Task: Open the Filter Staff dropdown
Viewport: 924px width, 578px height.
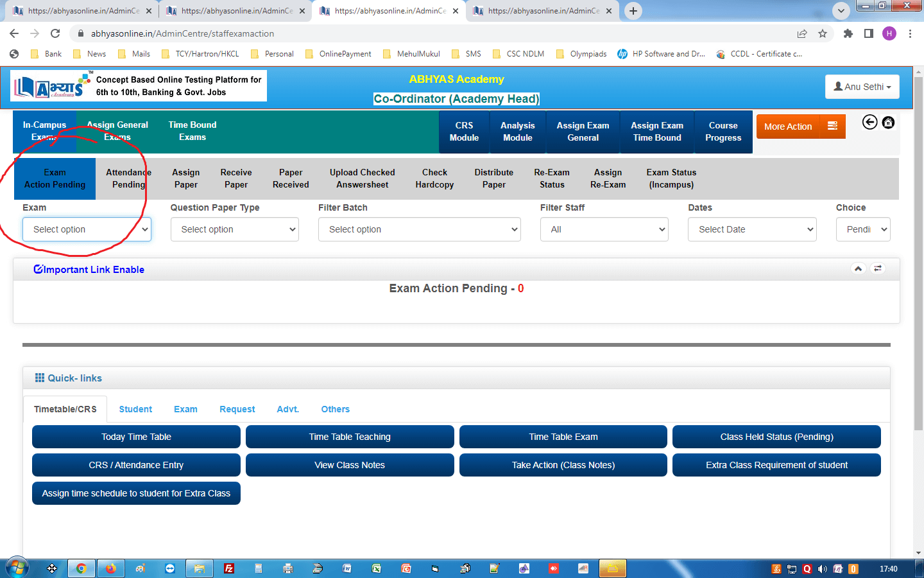Action: pyautogui.click(x=604, y=229)
